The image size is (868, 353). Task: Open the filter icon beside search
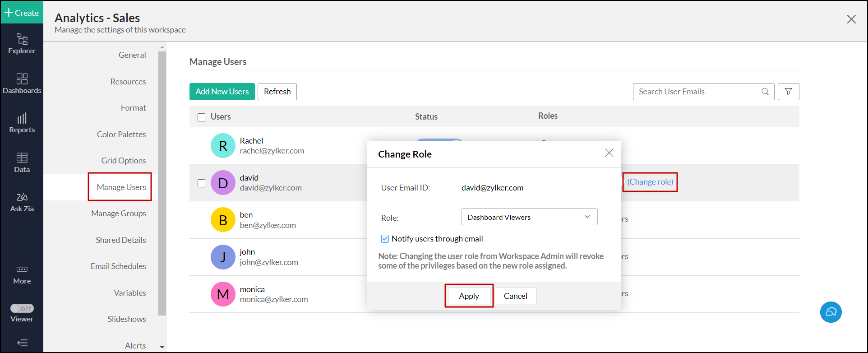(x=788, y=92)
